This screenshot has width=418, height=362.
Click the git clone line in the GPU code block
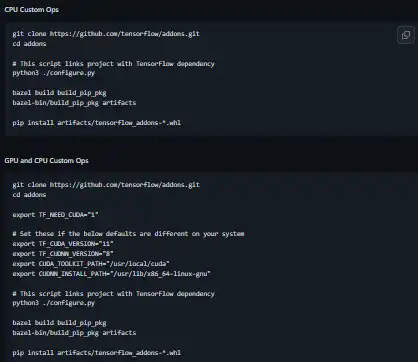coord(106,185)
